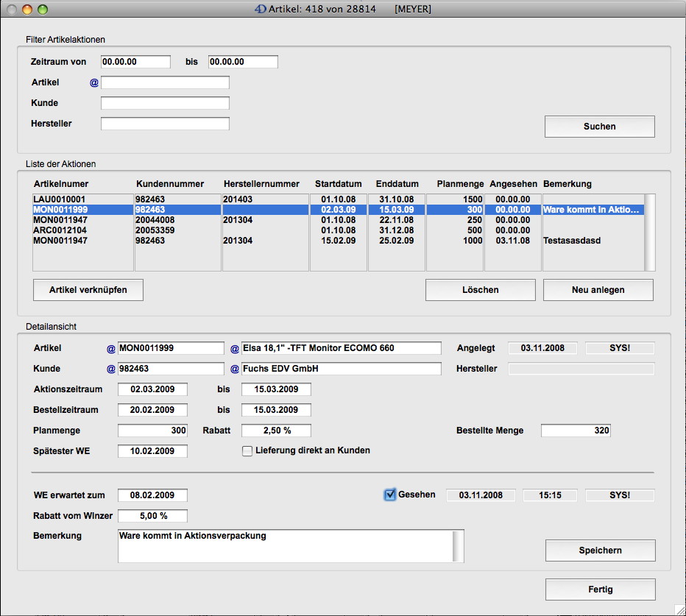Click the @ icon before article number MON0011999 in Detailansicht
686x616 pixels.
pyautogui.click(x=110, y=348)
